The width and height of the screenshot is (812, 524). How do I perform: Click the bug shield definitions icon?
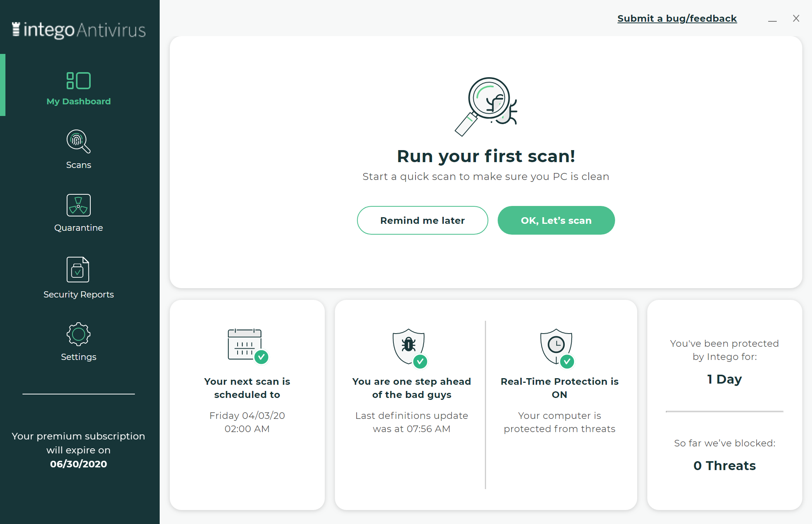410,348
